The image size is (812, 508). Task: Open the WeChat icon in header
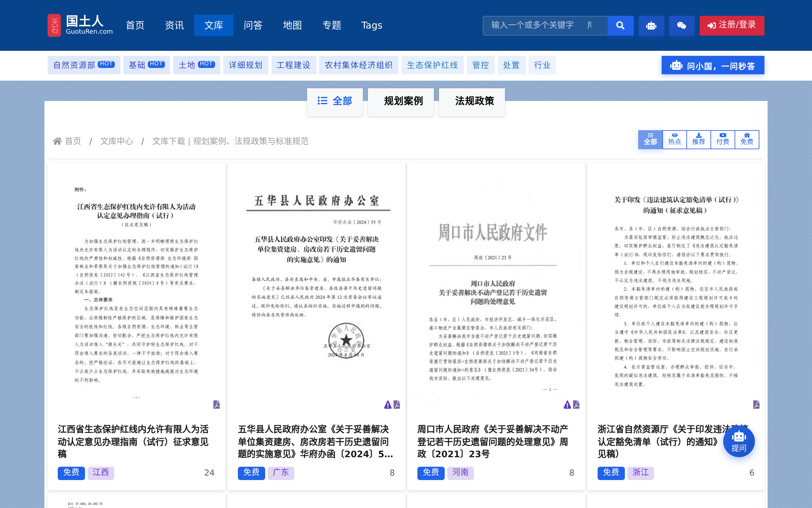coord(681,25)
